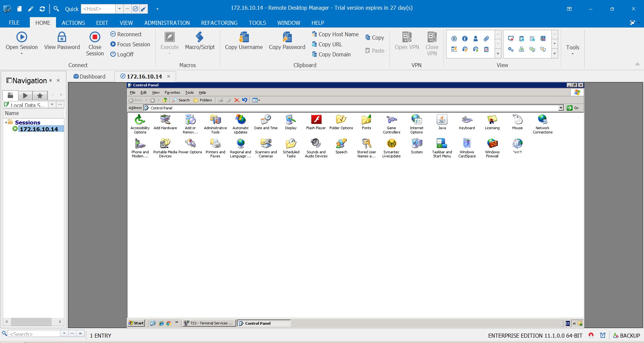The image size is (644, 343).
Task: Click the gears icon in second View gallery
Action: click(511, 49)
